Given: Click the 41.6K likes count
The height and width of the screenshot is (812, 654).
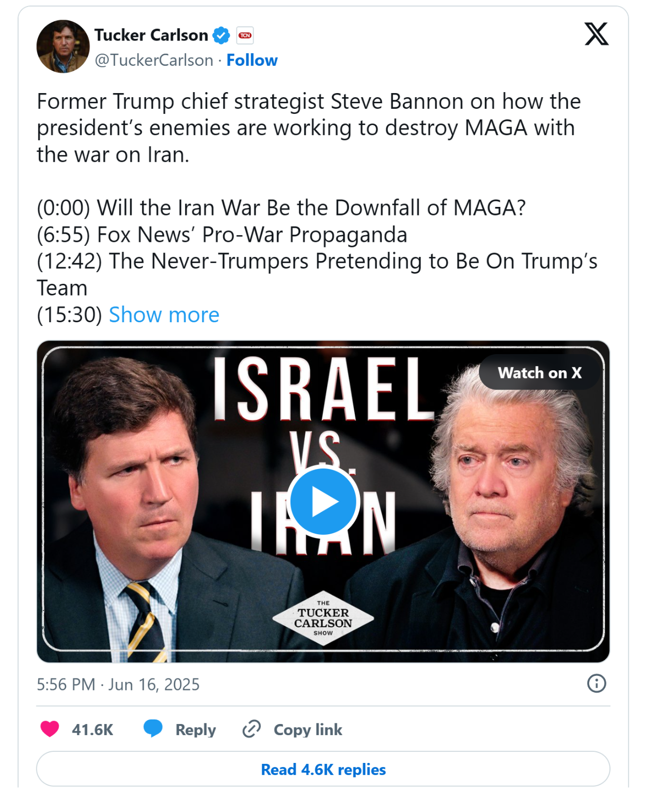Looking at the screenshot, I should [x=92, y=730].
